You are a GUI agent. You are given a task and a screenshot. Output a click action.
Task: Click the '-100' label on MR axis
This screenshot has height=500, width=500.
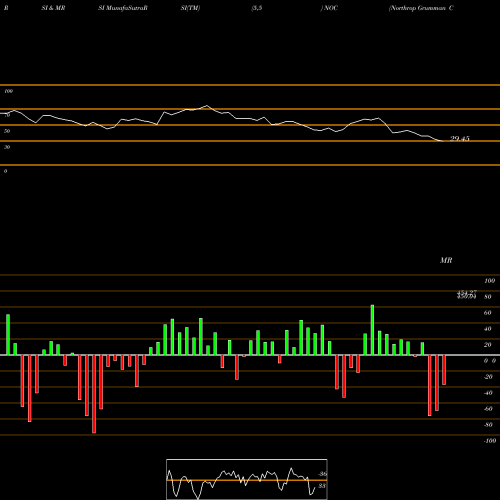point(490,441)
